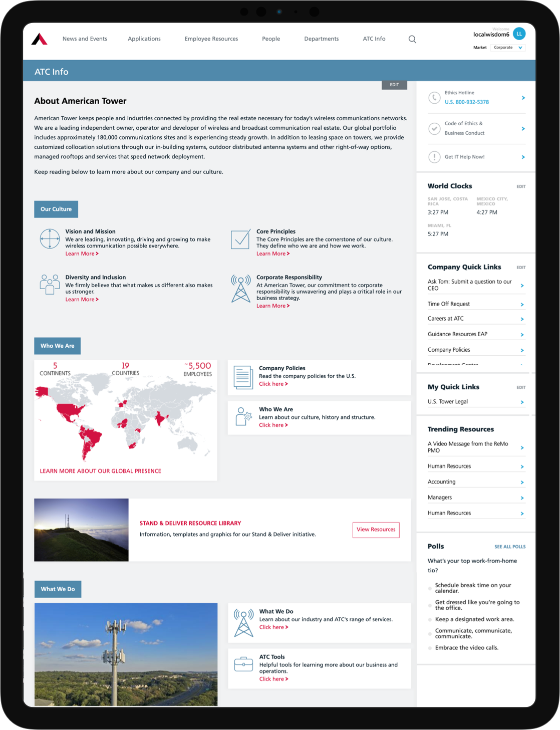
Task: Call the U.S. 800-932-5378 hotline link
Action: click(x=467, y=102)
